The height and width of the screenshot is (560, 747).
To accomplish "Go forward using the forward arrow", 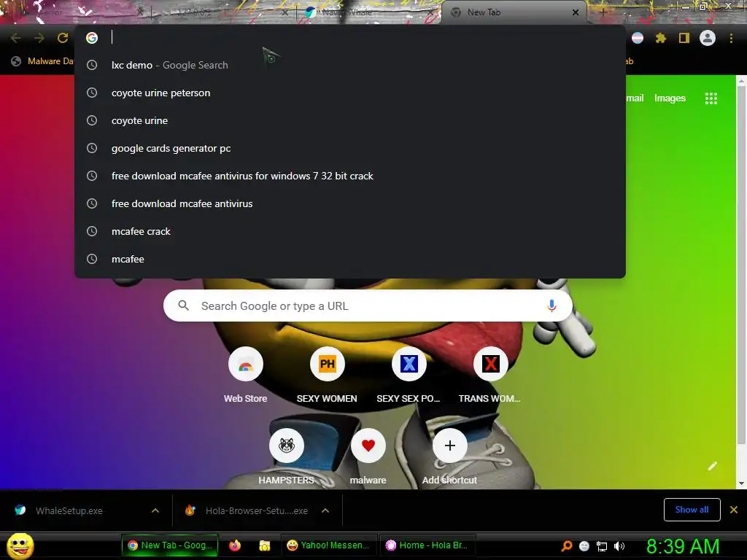I will (x=39, y=38).
